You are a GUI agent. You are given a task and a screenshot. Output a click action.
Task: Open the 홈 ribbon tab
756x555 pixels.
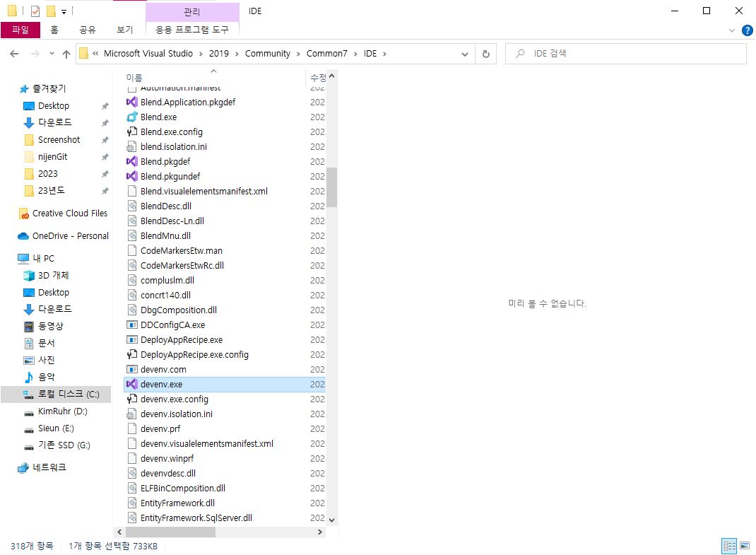[x=54, y=30]
